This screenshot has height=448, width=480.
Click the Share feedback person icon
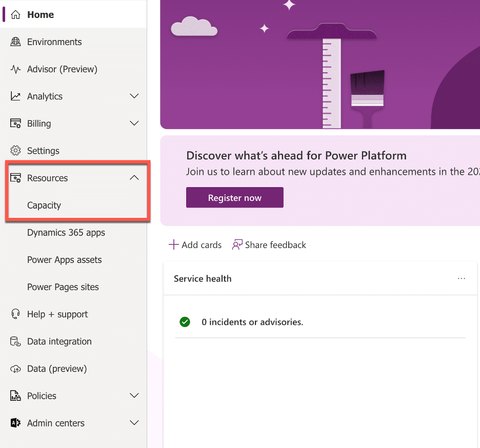pos(237,245)
